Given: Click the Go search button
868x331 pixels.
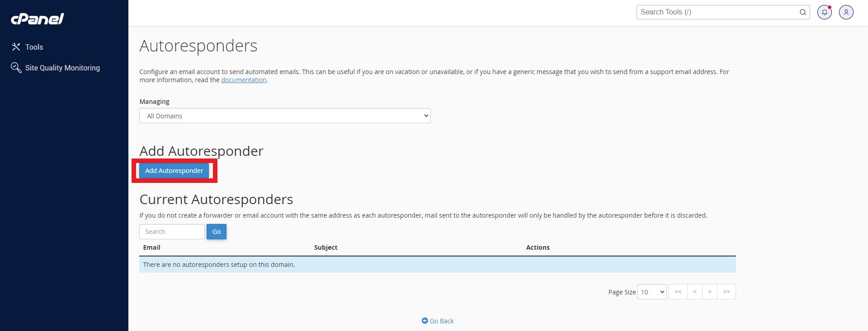Looking at the screenshot, I should [x=217, y=232].
